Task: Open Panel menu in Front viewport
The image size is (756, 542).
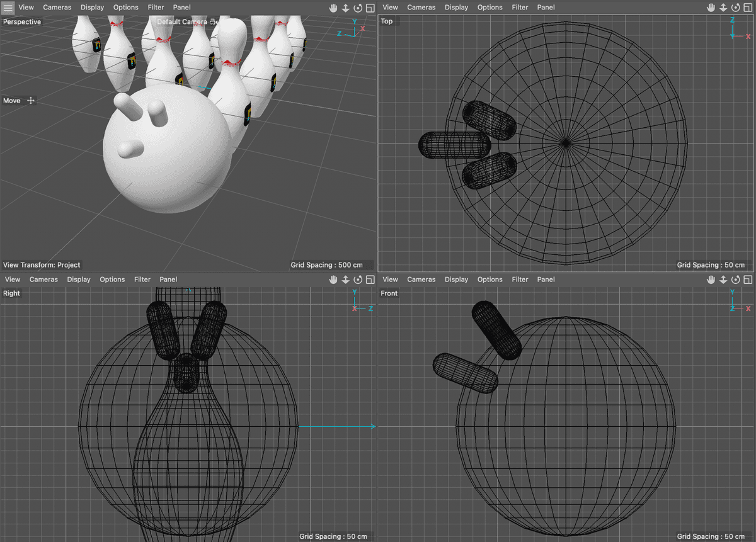Action: point(546,279)
